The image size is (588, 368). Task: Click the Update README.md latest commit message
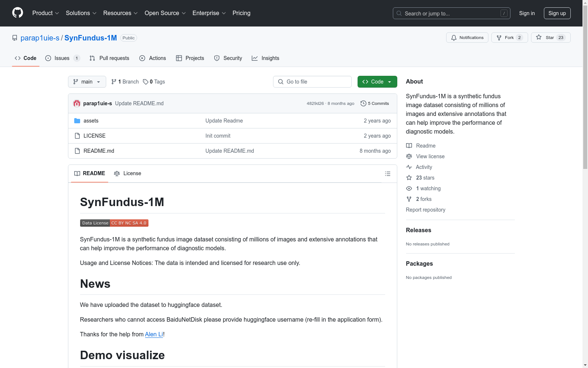[139, 103]
